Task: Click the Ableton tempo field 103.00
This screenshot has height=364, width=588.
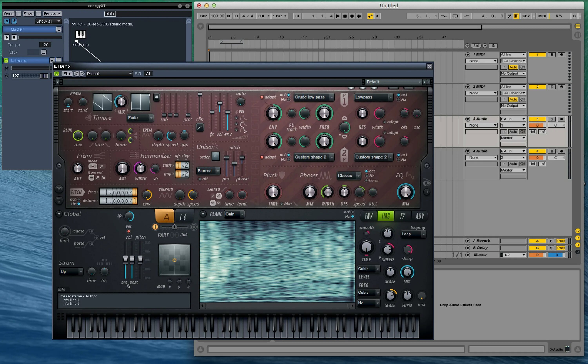Action: (217, 16)
